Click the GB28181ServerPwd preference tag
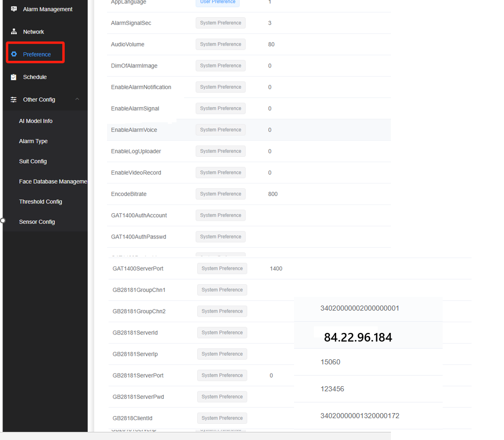504x440 pixels. click(222, 397)
